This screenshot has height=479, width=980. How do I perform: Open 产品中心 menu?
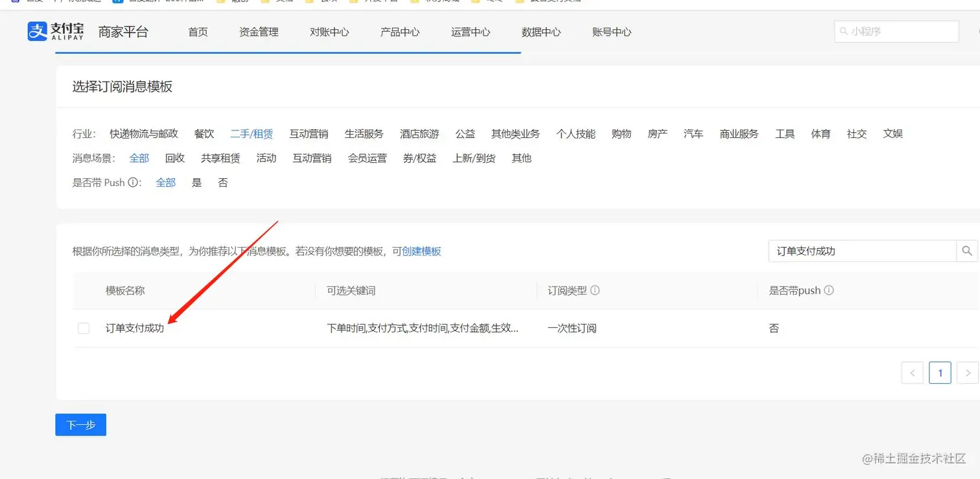click(x=400, y=32)
